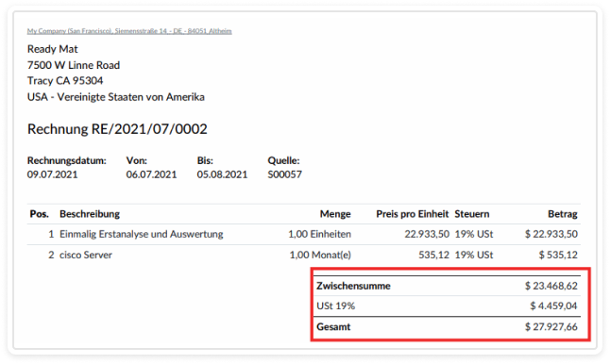Click the Rechnungsdatum value 09.07.2021
The image size is (610, 364).
(x=53, y=174)
